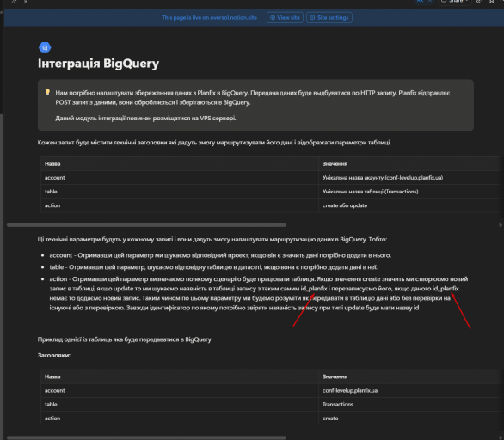Click the create value cell
The height and width of the screenshot is (440, 504).
411,419
